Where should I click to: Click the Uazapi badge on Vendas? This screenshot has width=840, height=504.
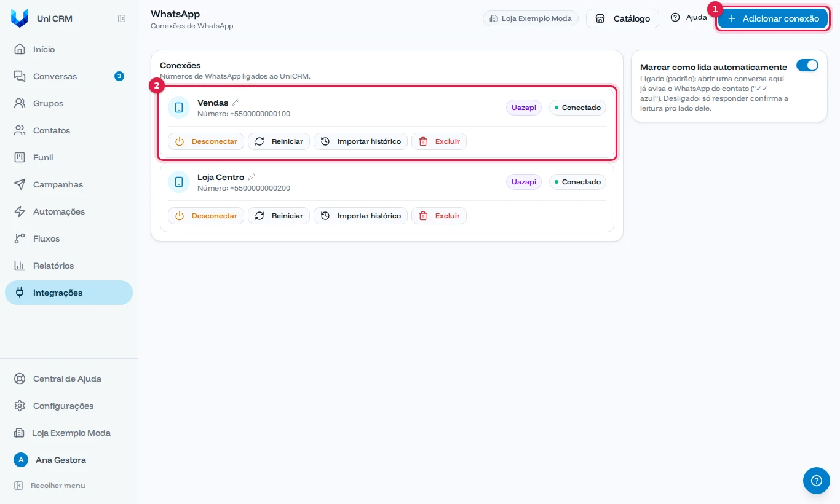[x=524, y=108]
